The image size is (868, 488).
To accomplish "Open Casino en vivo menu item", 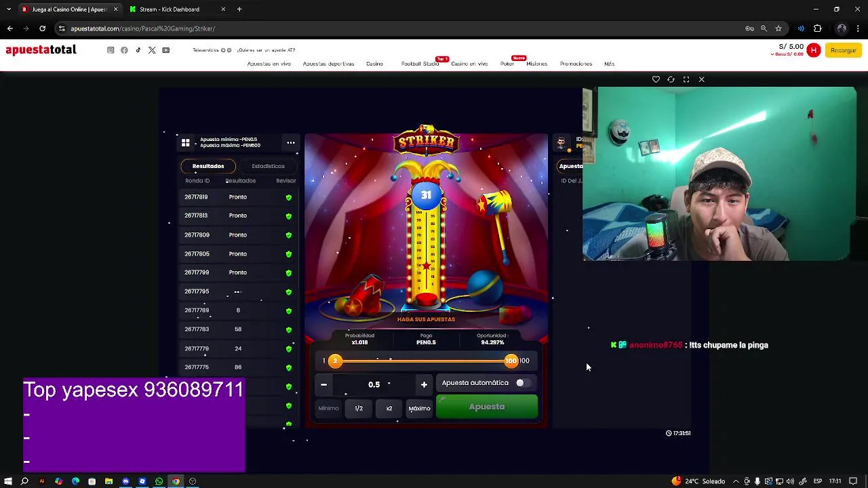I will [469, 64].
